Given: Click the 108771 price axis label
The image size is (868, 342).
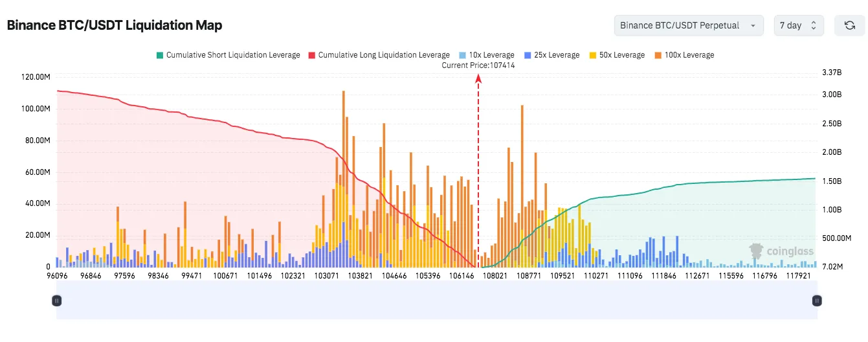Looking at the screenshot, I should [x=528, y=276].
